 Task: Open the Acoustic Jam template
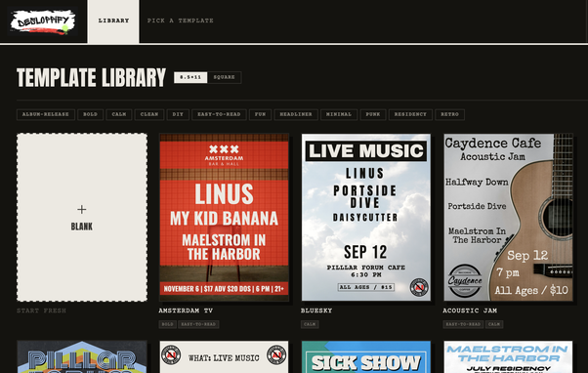click(x=508, y=217)
